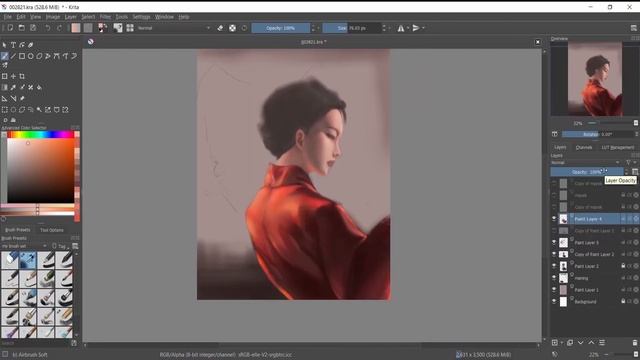Pick the Line tool
640x360 pixels.
13,56
